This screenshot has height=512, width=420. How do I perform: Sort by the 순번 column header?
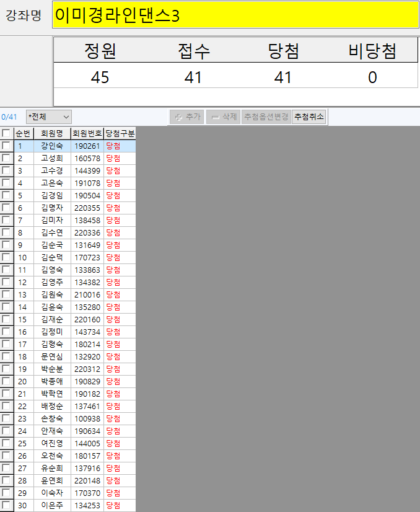[24, 133]
